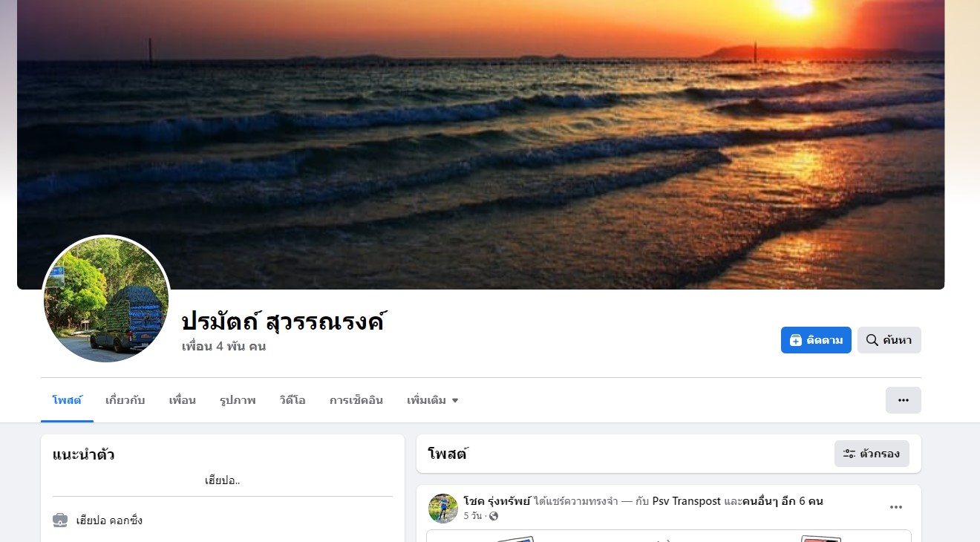Image resolution: width=980 pixels, height=542 pixels.
Task: Switch to the เกี่ยวกับ (About) tab
Action: click(125, 400)
